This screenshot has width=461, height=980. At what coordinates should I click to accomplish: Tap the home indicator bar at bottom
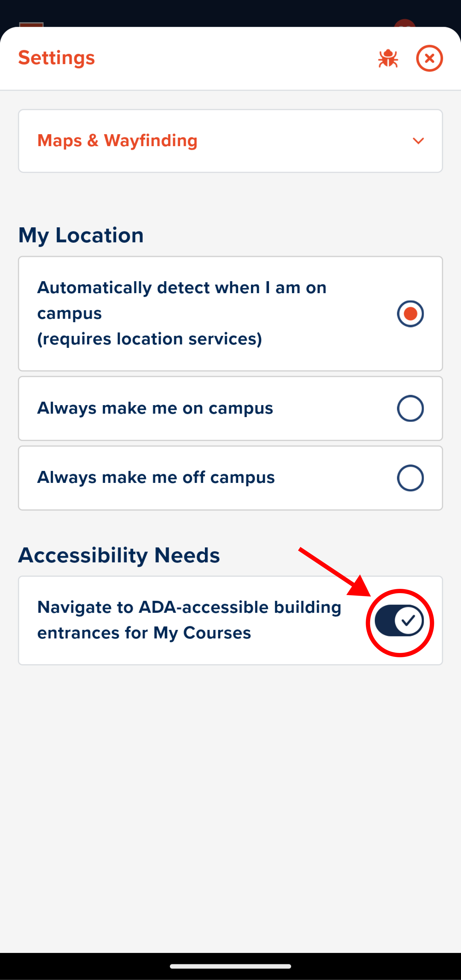(230, 966)
